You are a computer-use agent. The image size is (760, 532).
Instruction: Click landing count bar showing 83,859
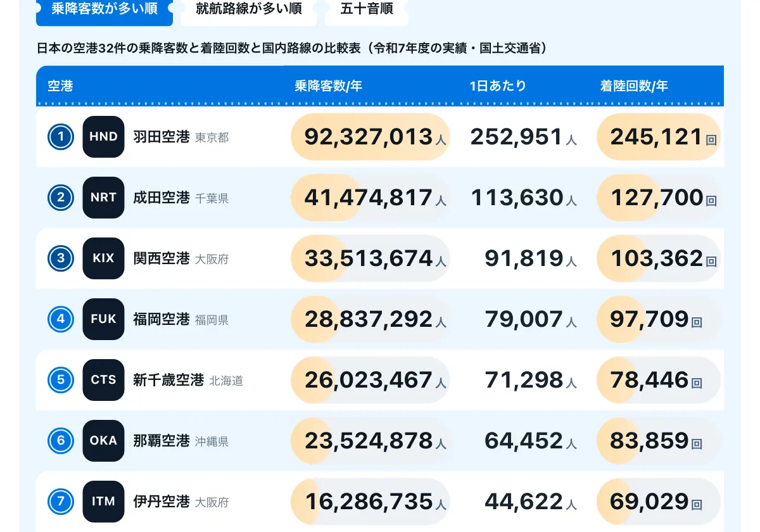tap(659, 441)
